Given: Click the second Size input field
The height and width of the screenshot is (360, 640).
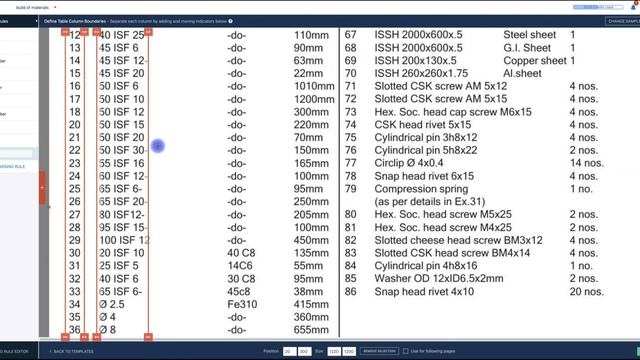Looking at the screenshot, I should pos(349,351).
